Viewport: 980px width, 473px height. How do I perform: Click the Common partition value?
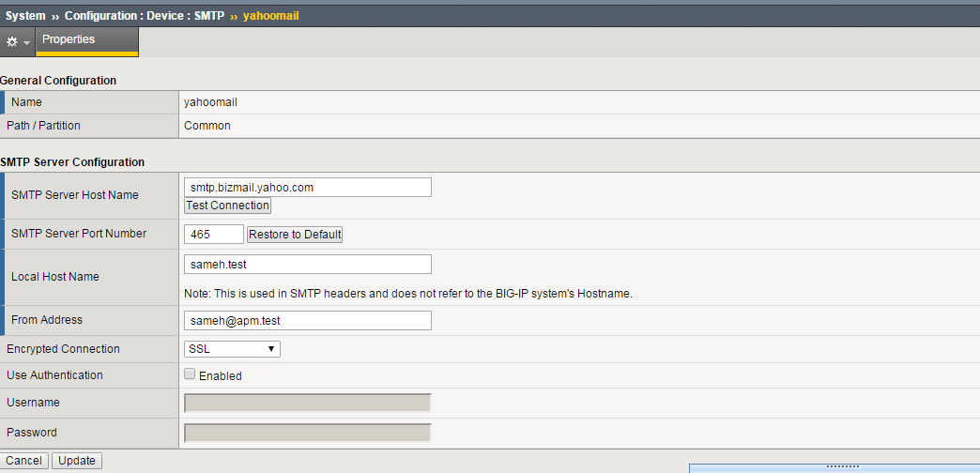coord(207,126)
